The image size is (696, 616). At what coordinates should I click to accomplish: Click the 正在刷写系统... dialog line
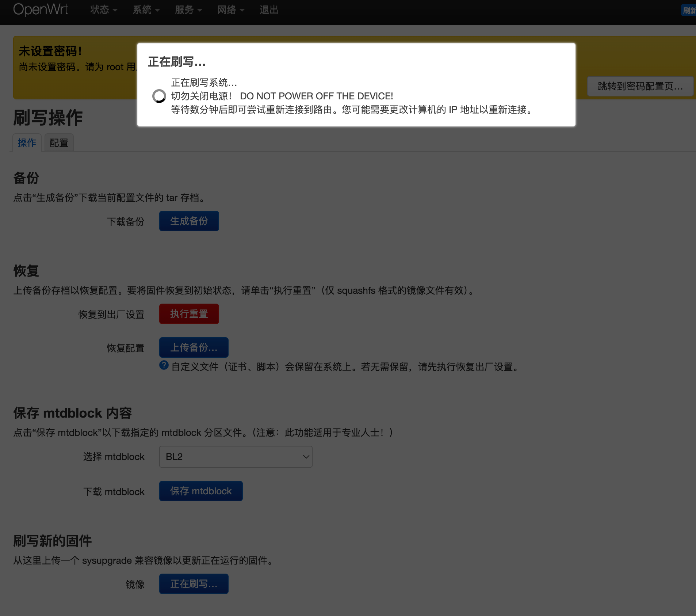point(204,83)
